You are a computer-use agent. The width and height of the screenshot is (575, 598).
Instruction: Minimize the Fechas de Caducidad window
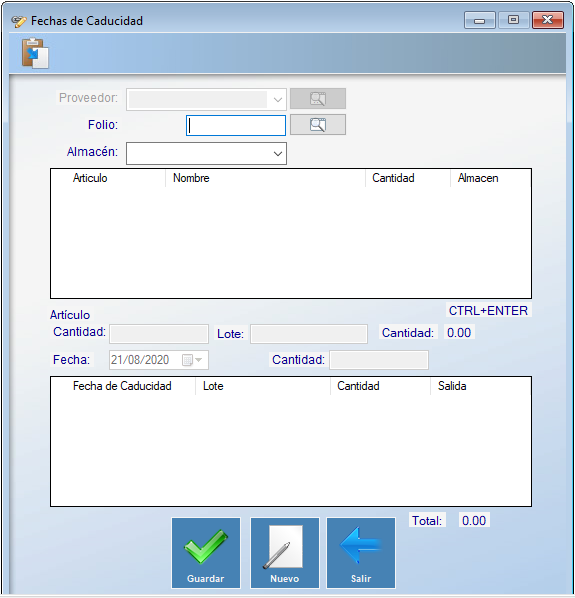(479, 20)
